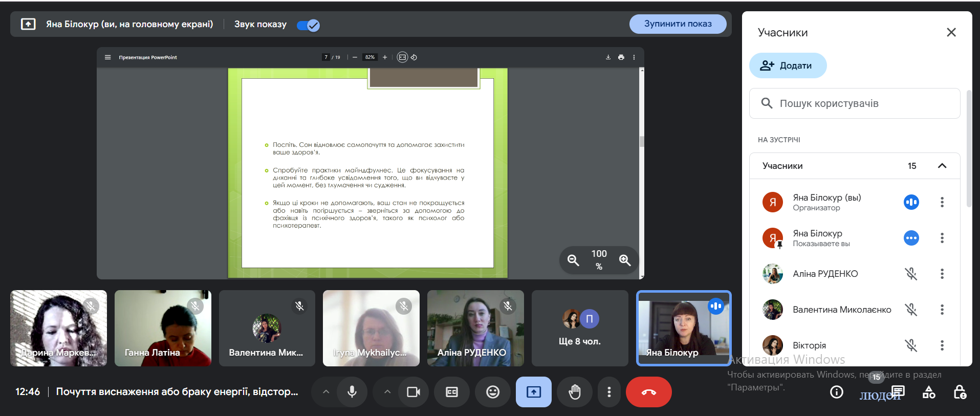Click the Презентация PowerPoint document title

(x=148, y=57)
